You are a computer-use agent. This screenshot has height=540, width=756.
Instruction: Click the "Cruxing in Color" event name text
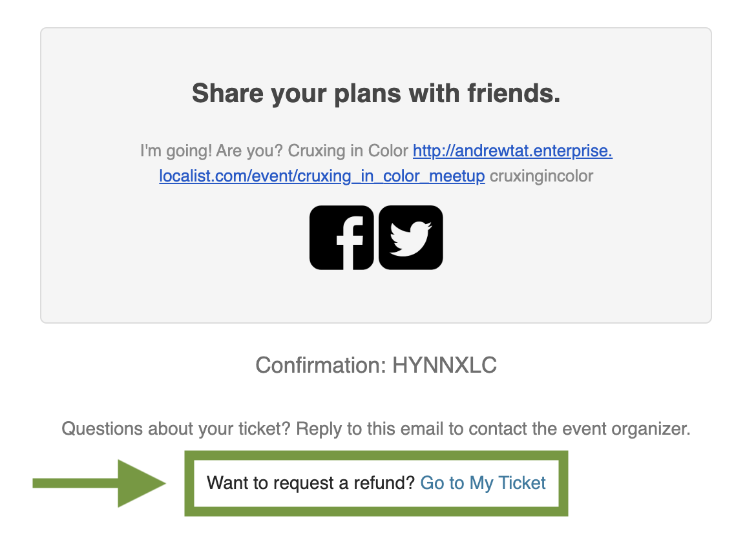click(x=348, y=152)
